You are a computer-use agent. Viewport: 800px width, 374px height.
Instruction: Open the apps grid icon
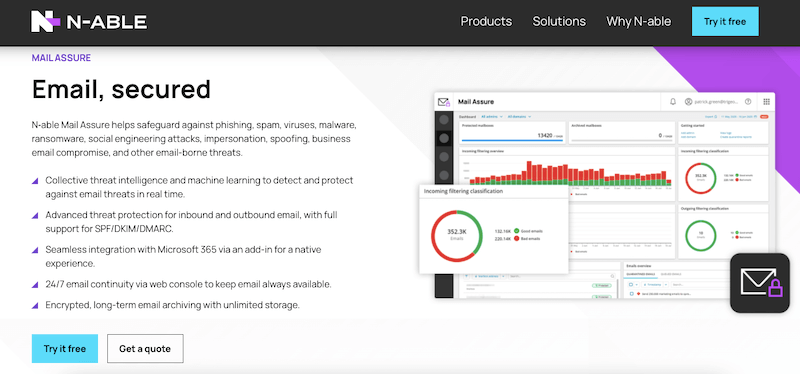coord(766,102)
